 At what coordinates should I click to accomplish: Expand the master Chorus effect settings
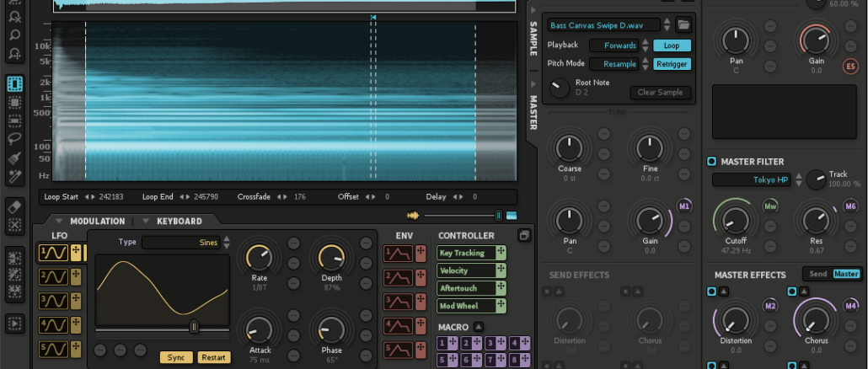click(x=804, y=291)
